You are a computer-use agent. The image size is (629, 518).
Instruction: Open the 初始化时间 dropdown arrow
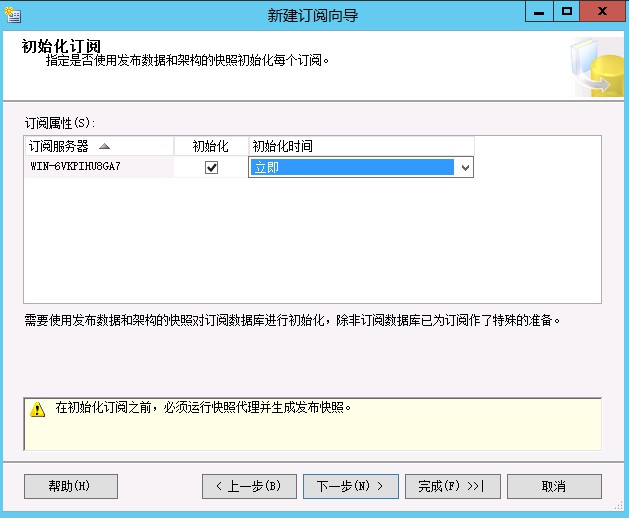pos(464,168)
